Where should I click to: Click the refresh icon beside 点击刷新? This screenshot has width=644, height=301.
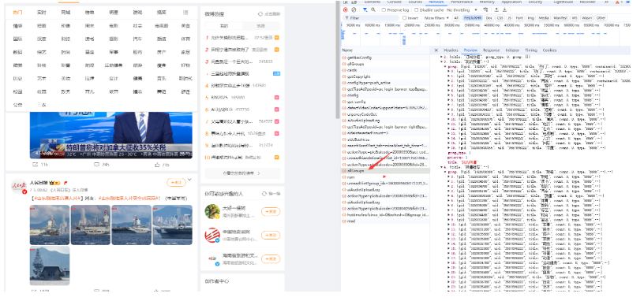[260, 14]
